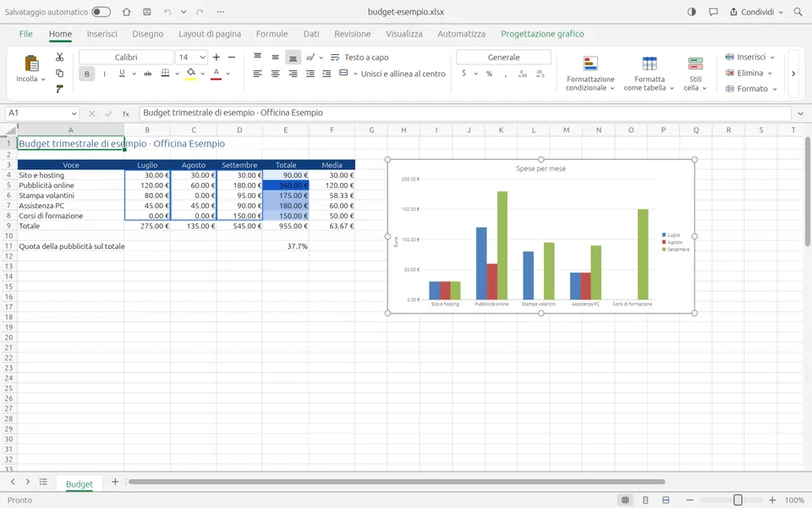Viewport: 812px width, 508px height.
Task: Switch to normal view in status bar
Action: click(x=626, y=500)
